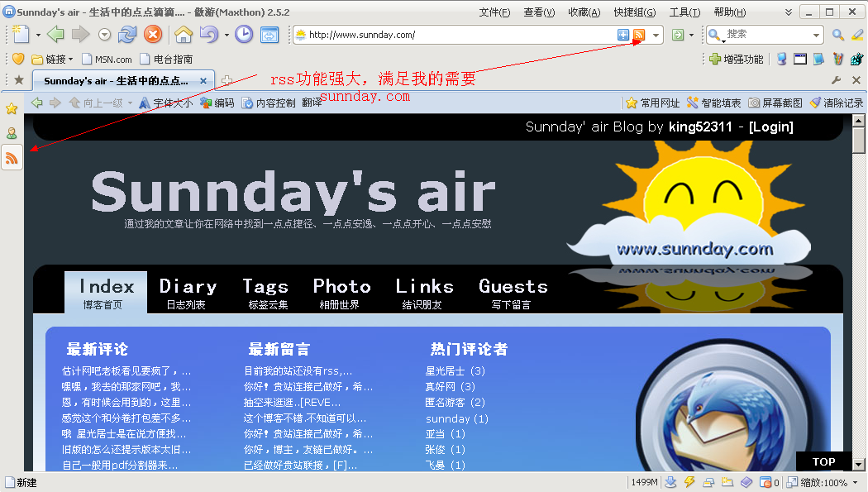The width and height of the screenshot is (868, 492).
Task: Open the 工具(T) menu
Action: pyautogui.click(x=684, y=12)
